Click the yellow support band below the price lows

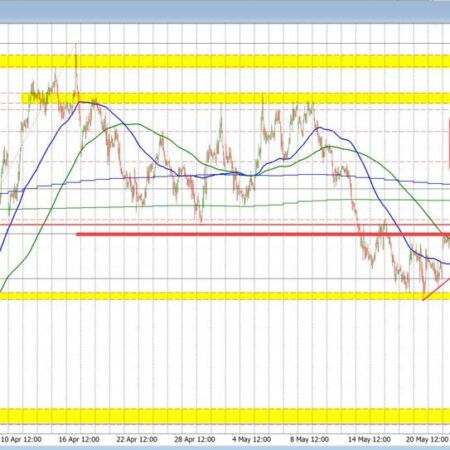225,296
